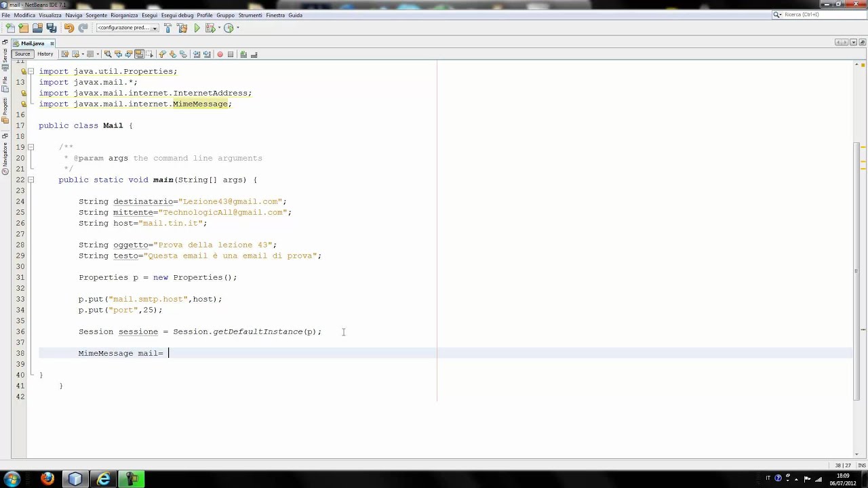
Task: Start macro recording with red circle
Action: pos(220,54)
